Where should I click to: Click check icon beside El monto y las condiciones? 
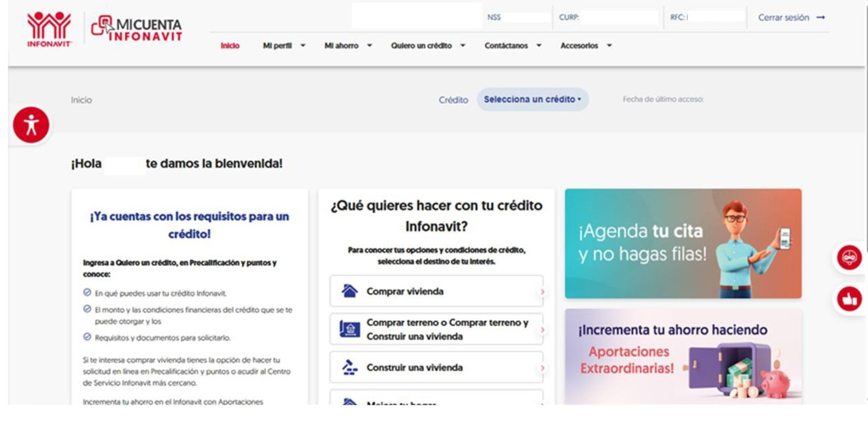click(x=87, y=309)
